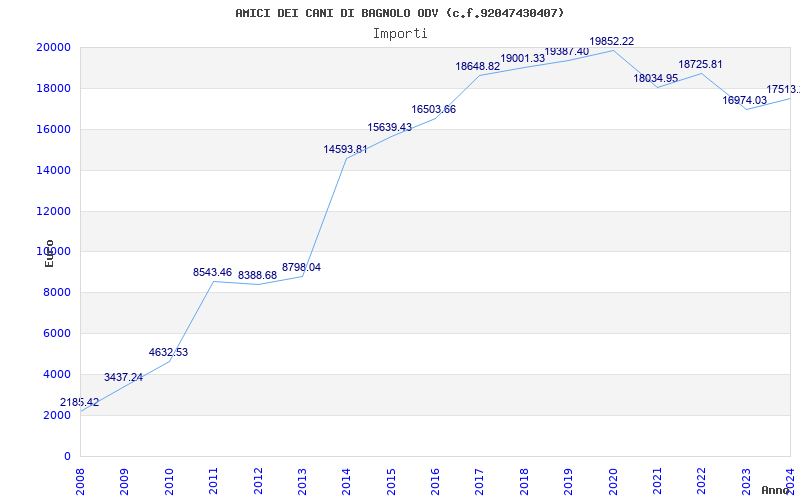Viewport: 800px width, 500px height.
Task: Click x-axis year 2010
Action: [169, 482]
